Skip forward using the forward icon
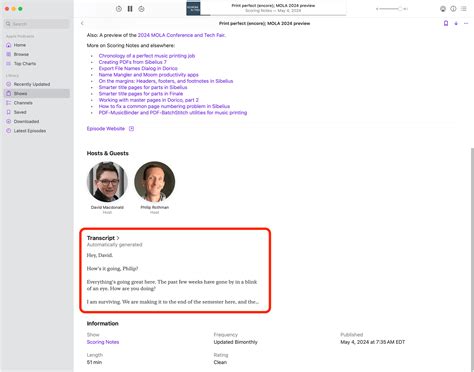The width and height of the screenshot is (474, 372). point(141,9)
